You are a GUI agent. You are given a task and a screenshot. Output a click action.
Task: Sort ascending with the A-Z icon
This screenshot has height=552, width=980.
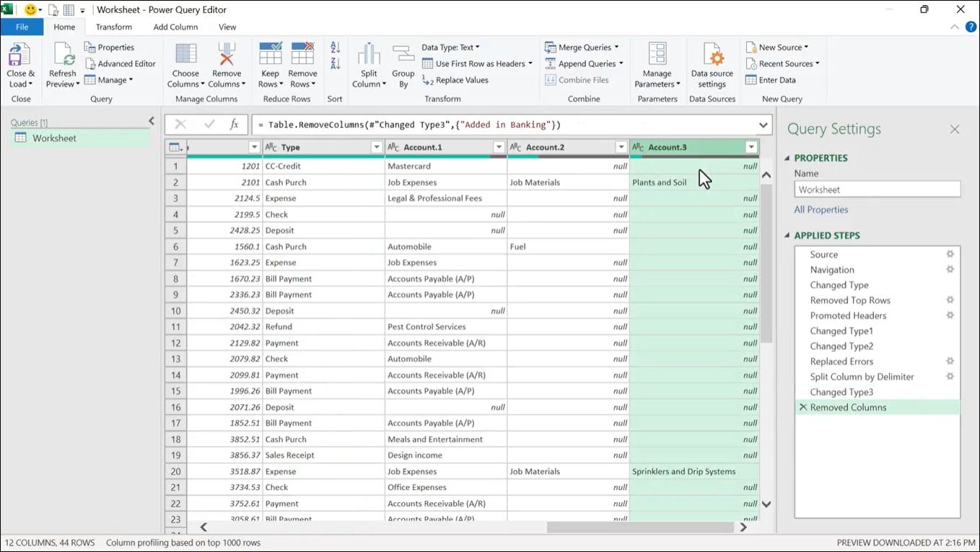pyautogui.click(x=335, y=48)
